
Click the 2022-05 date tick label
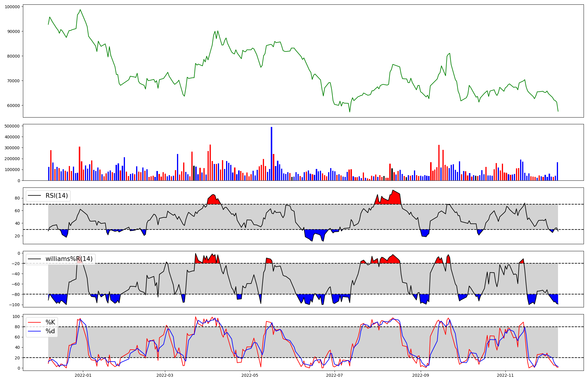(x=250, y=375)
